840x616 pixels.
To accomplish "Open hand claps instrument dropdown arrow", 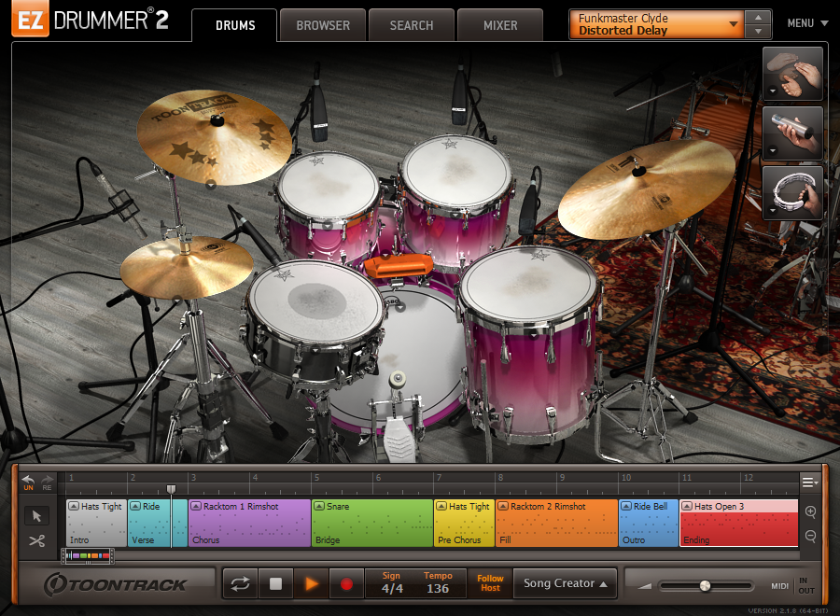I will [x=773, y=91].
